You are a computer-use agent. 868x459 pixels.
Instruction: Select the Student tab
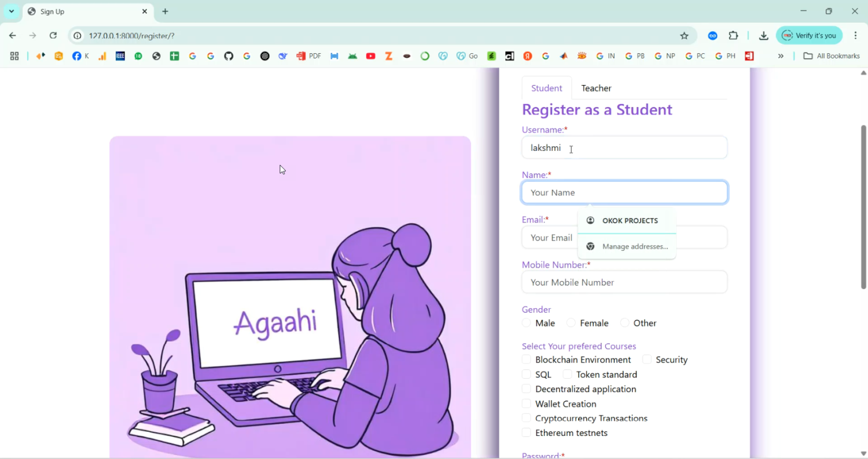pyautogui.click(x=546, y=88)
